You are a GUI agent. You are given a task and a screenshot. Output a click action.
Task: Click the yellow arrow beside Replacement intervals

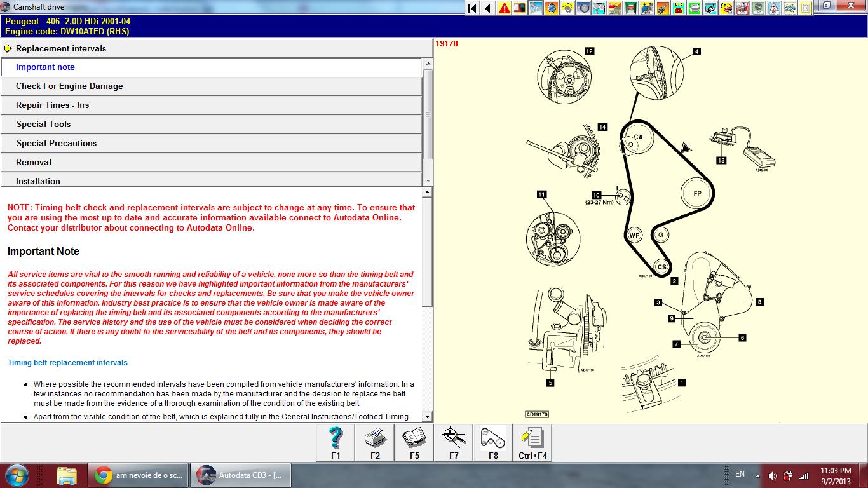8,48
